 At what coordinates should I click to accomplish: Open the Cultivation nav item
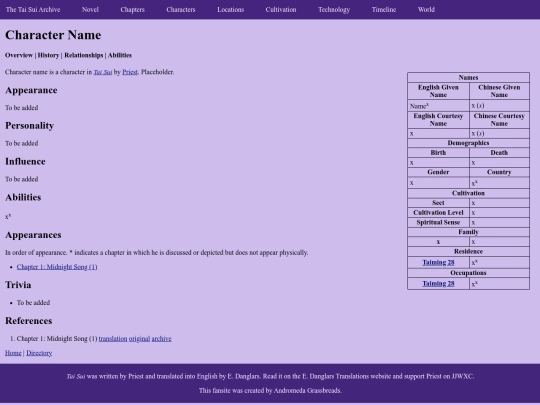(x=281, y=10)
